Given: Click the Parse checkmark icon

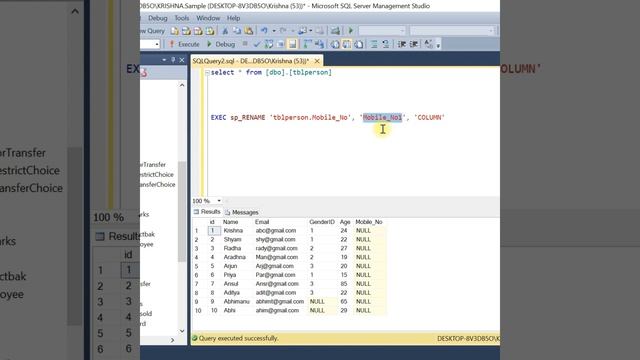Looking at the screenshot, I should tap(257, 44).
